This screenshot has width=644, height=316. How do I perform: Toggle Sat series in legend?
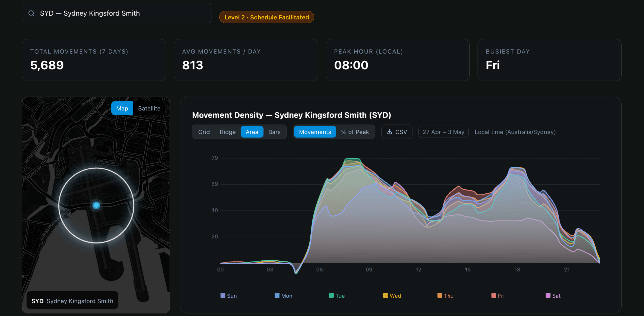[553, 296]
